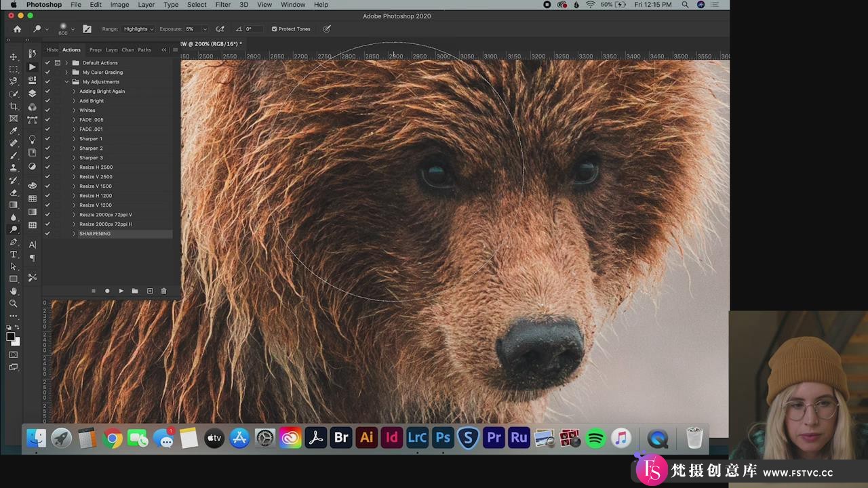
Task: Toggle dialog box for Default Actions
Action: (58, 63)
